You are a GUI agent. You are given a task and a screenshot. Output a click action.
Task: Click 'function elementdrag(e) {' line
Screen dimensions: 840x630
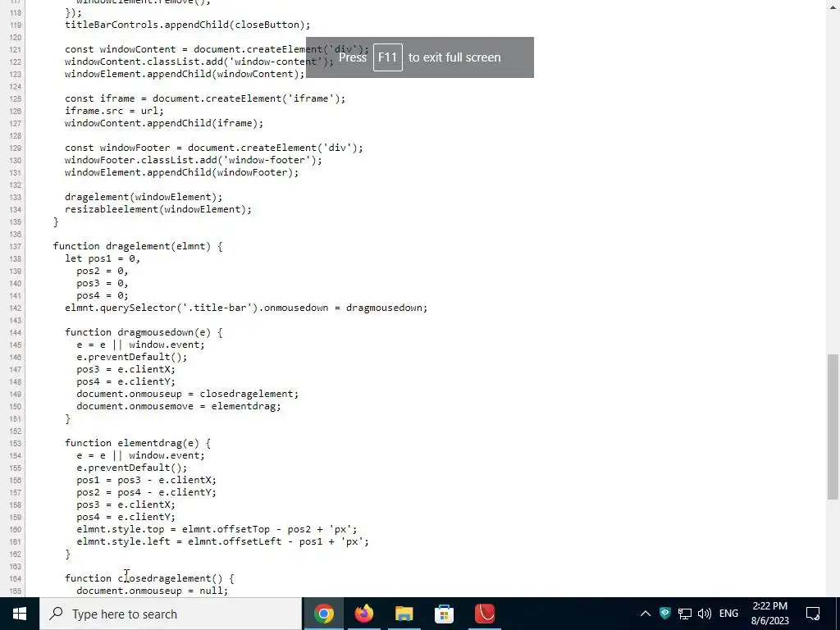coord(138,443)
